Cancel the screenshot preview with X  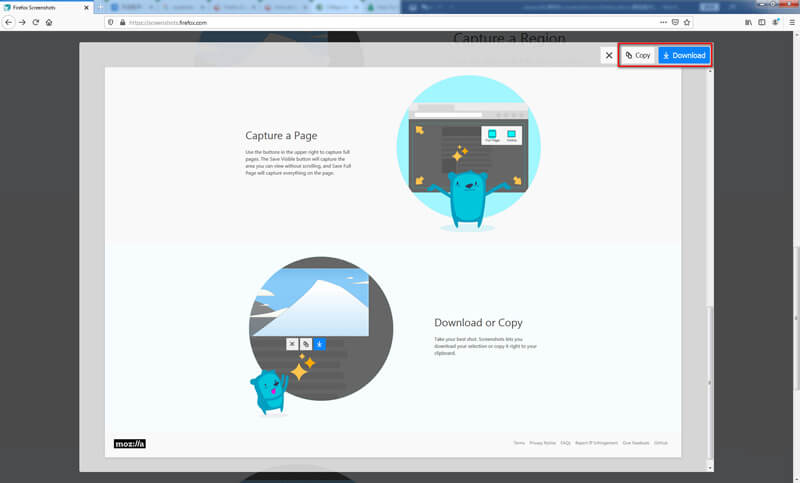[608, 55]
